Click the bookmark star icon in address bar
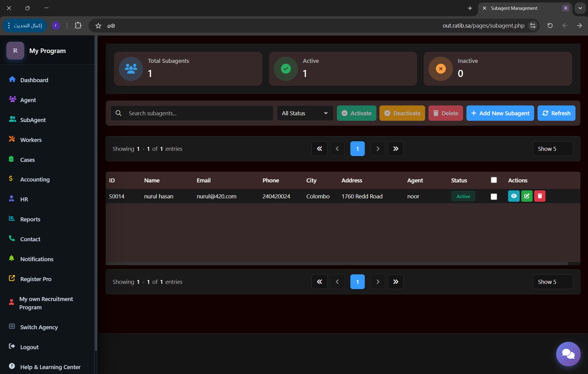This screenshot has width=588, height=374. pos(98,26)
